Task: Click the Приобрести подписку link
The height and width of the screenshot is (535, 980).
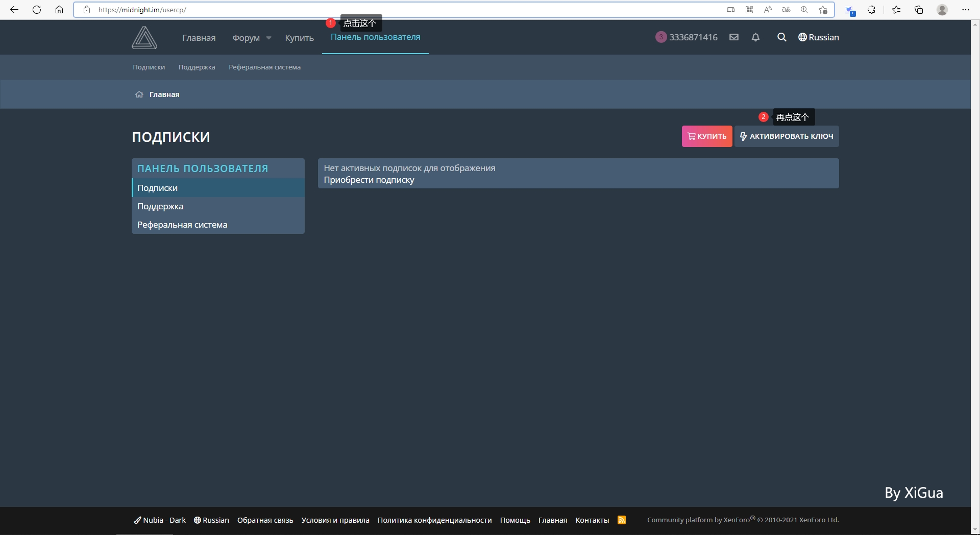Action: pos(369,180)
